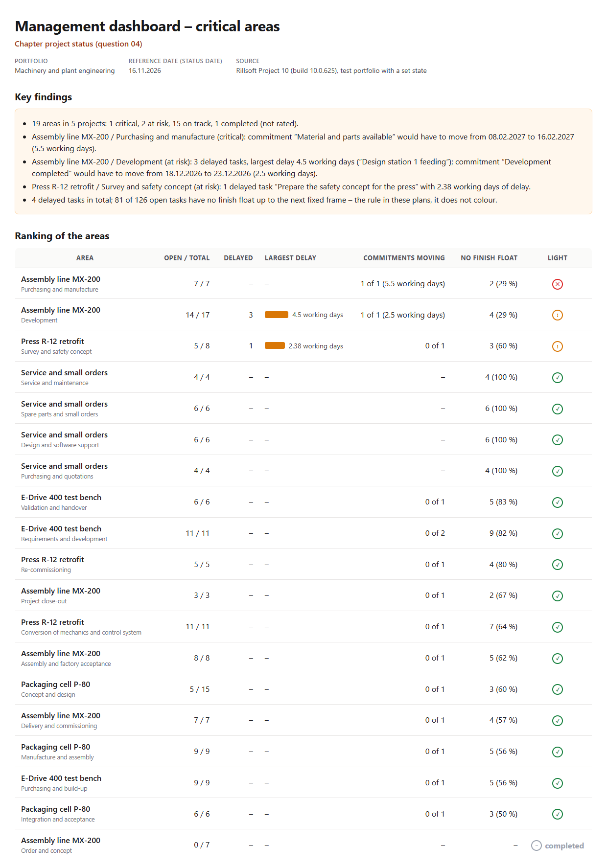
Task: Click green light for Spare parts and small orders
Action: (x=557, y=409)
